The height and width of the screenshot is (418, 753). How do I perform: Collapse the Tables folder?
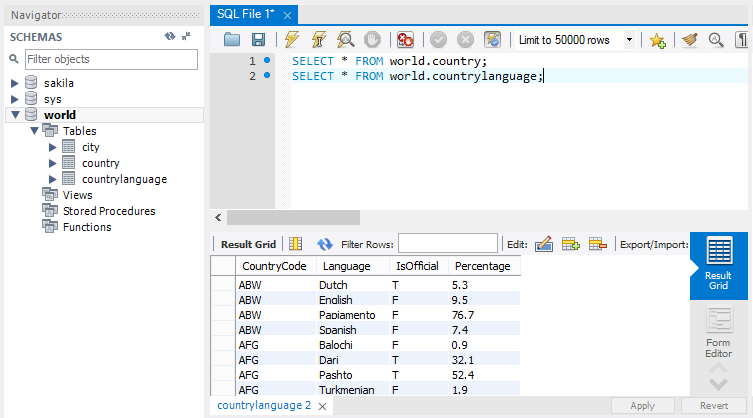35,131
